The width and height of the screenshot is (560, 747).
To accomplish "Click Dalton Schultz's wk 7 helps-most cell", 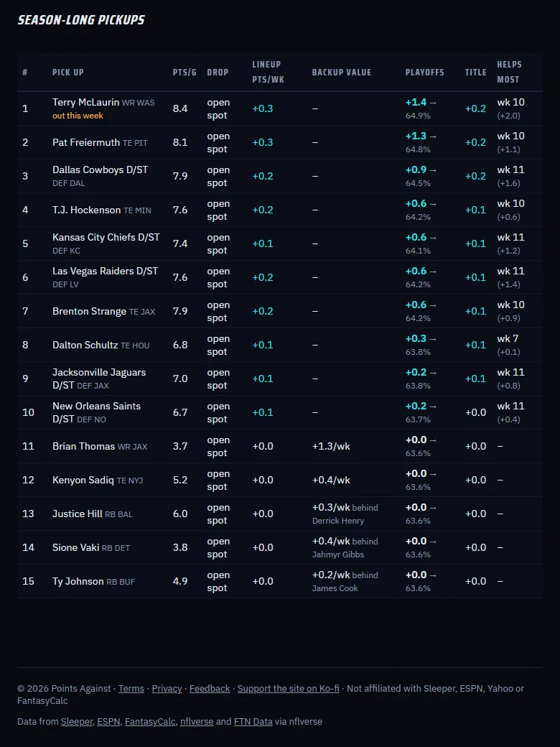I will click(508, 345).
